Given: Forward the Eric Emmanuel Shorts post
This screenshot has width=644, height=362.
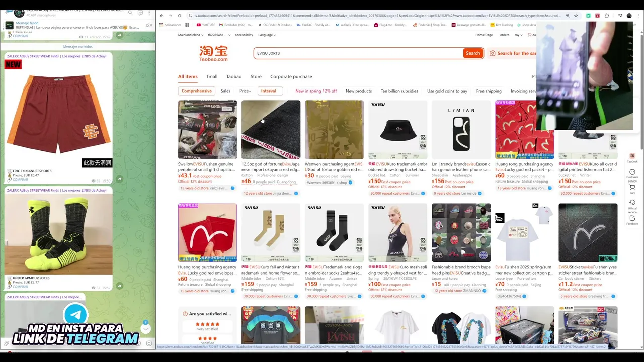Looking at the screenshot, I should pyautogui.click(x=119, y=179).
